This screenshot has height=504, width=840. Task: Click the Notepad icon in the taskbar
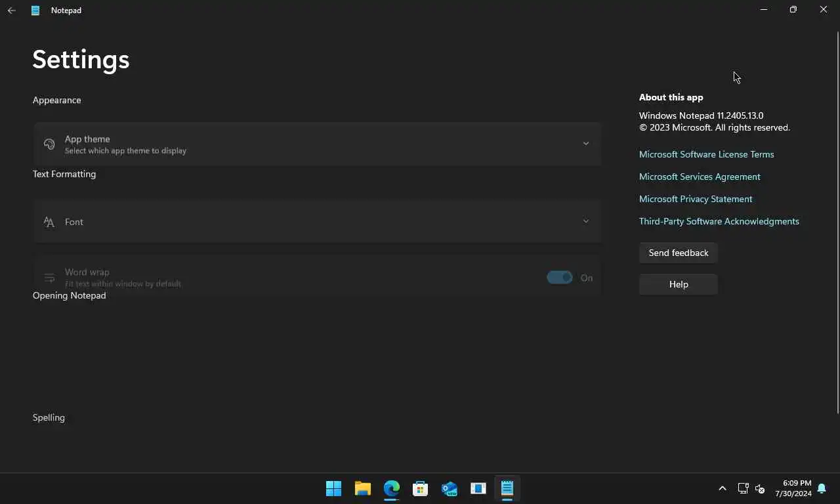507,488
